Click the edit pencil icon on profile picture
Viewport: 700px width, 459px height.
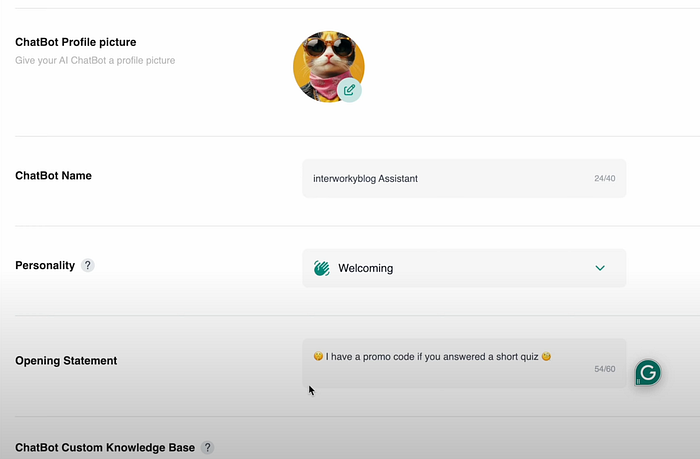349,90
